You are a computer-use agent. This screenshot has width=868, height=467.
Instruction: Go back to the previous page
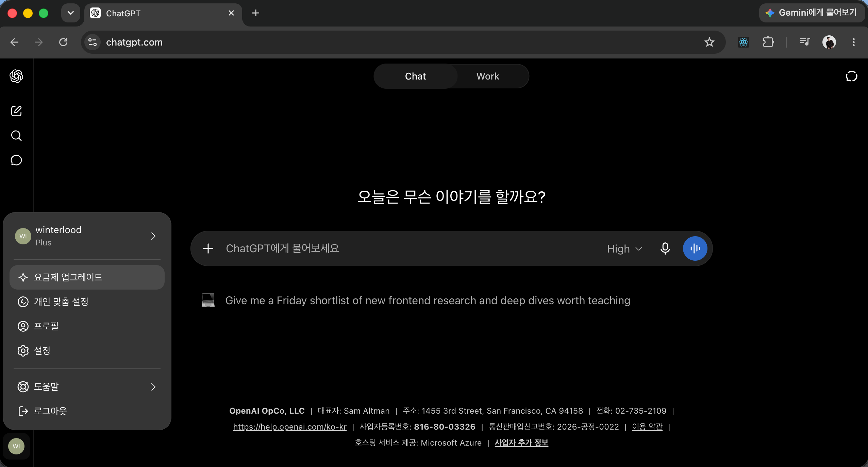14,42
